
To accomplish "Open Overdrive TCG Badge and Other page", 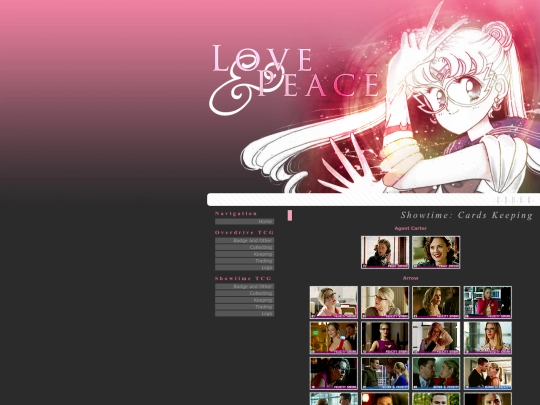I will coord(245,240).
